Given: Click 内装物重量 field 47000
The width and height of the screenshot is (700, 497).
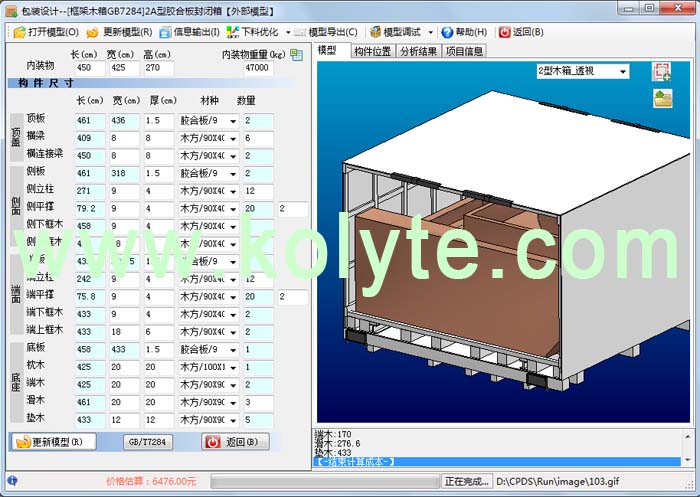Looking at the screenshot, I should coord(258,68).
